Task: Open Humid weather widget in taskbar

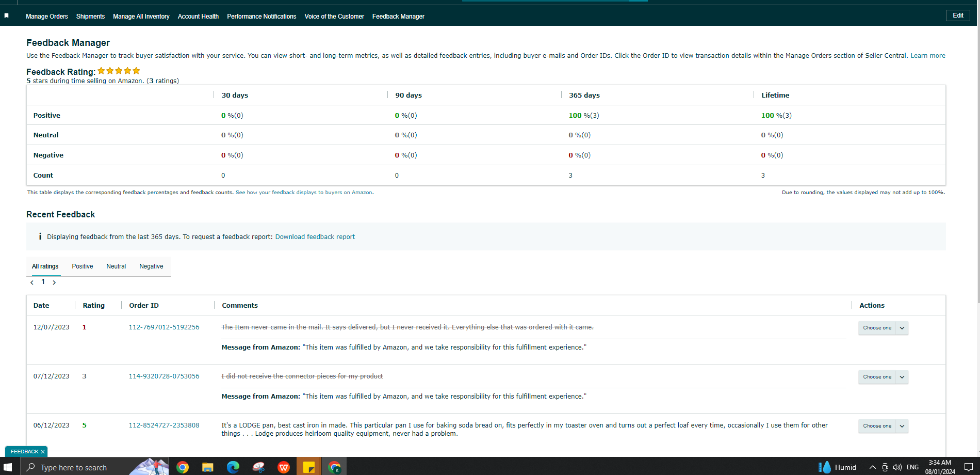Action: [x=838, y=467]
